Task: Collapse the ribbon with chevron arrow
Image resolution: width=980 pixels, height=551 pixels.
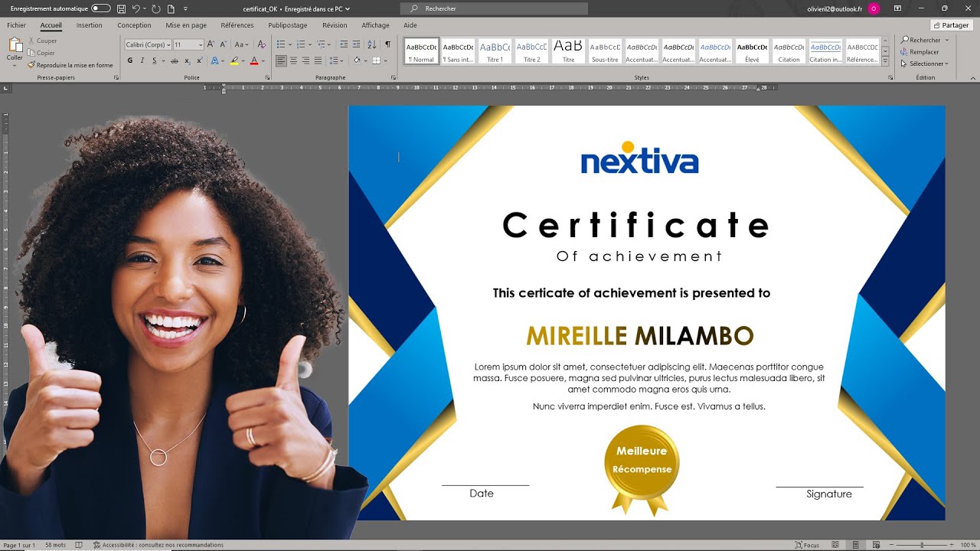Action: tap(972, 78)
